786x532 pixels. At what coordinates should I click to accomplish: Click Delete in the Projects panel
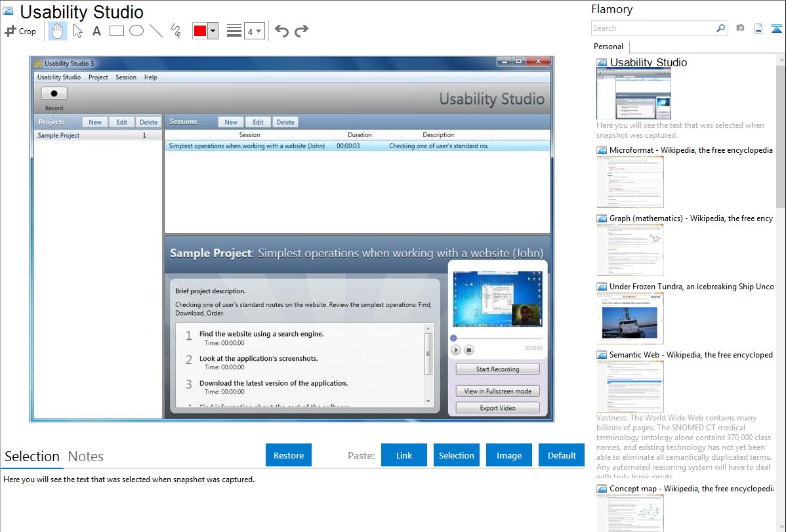click(x=148, y=122)
